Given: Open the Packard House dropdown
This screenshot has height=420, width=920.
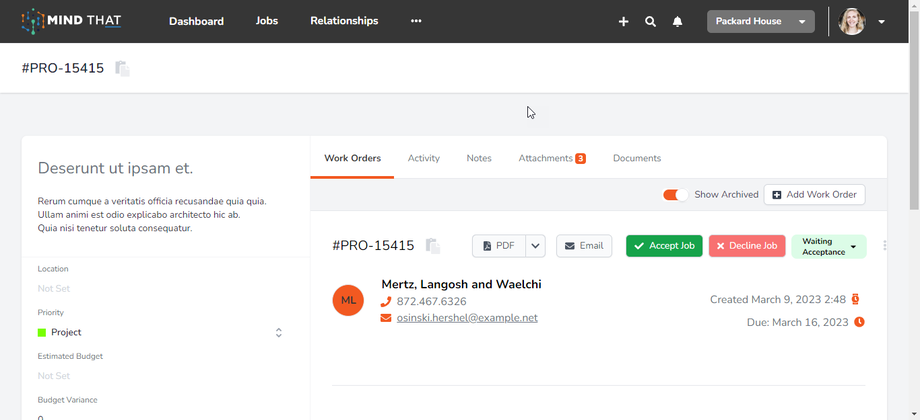Looking at the screenshot, I should click(x=760, y=21).
